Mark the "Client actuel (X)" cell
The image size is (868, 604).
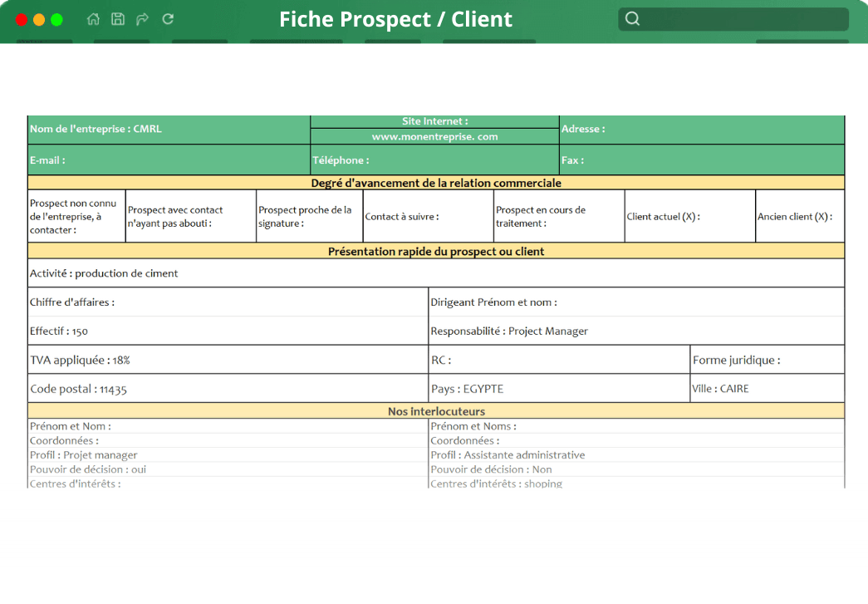(x=689, y=215)
